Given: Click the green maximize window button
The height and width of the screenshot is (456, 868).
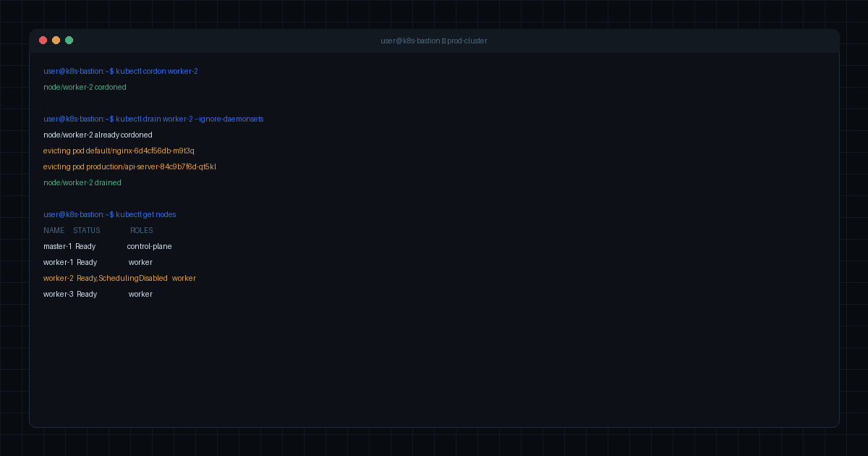Looking at the screenshot, I should (69, 41).
